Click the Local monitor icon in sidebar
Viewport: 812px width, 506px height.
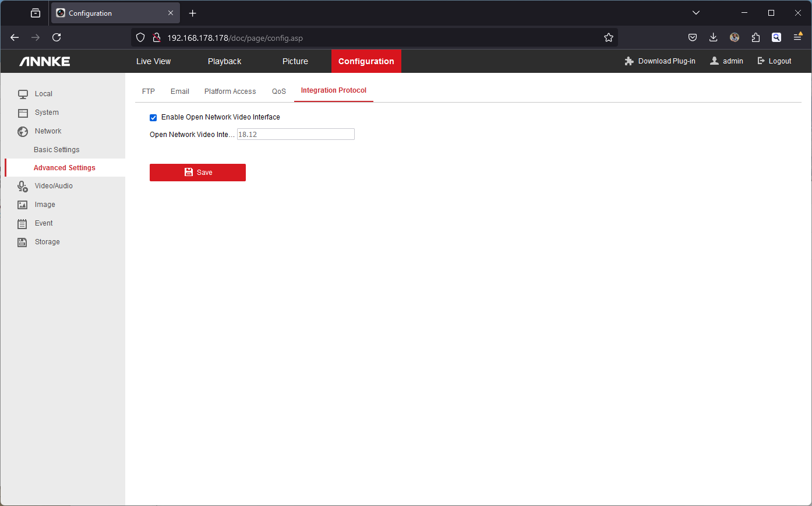point(23,94)
